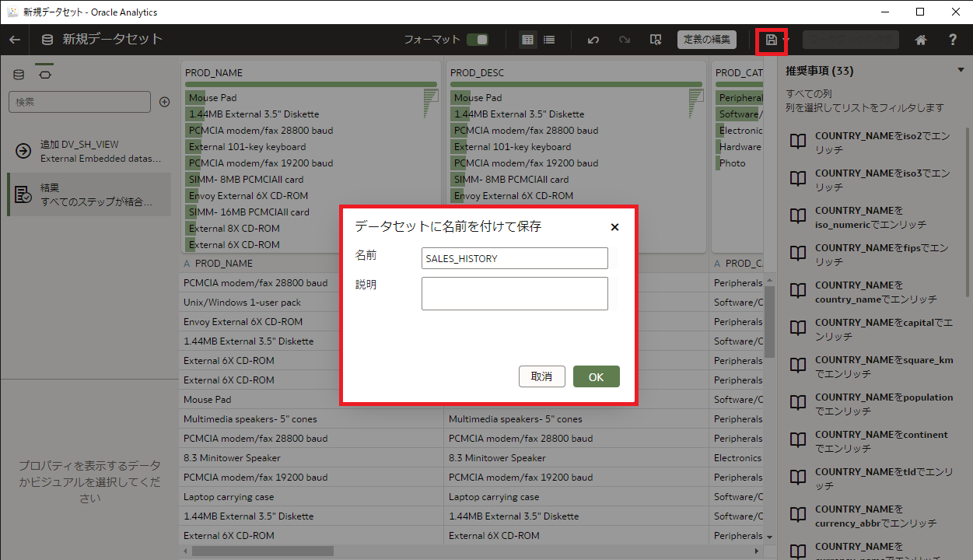The image size is (973, 560).
Task: Click the 名前 field containing SALES_HISTORY
Action: coord(514,258)
